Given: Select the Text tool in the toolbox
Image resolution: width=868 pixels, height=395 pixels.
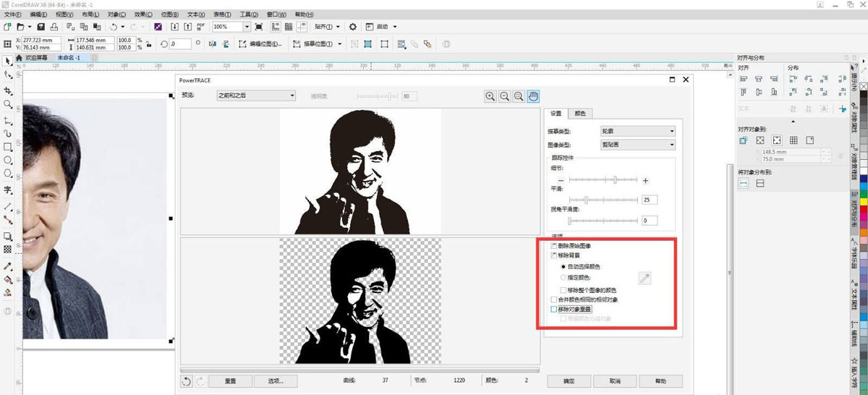Looking at the screenshot, I should [8, 190].
